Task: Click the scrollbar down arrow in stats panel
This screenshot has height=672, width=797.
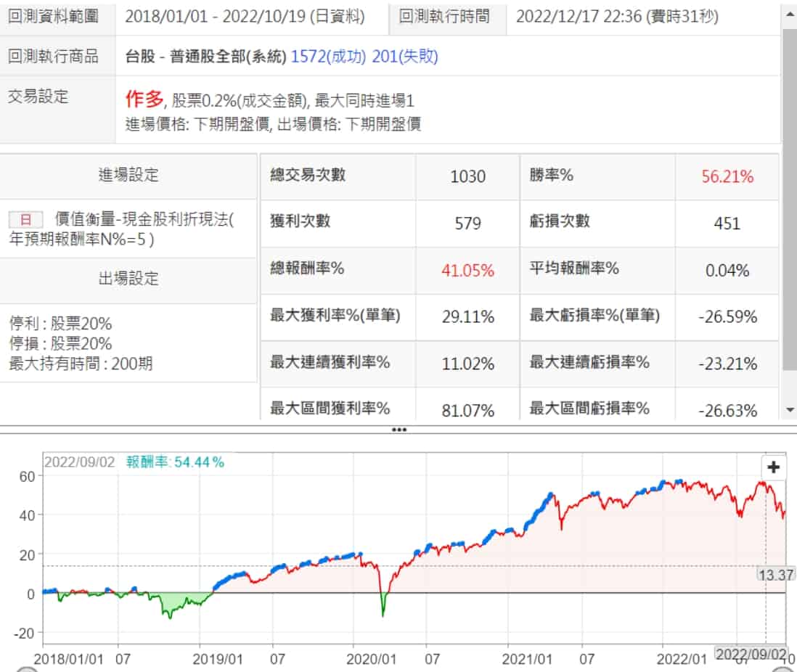Action: click(x=790, y=410)
